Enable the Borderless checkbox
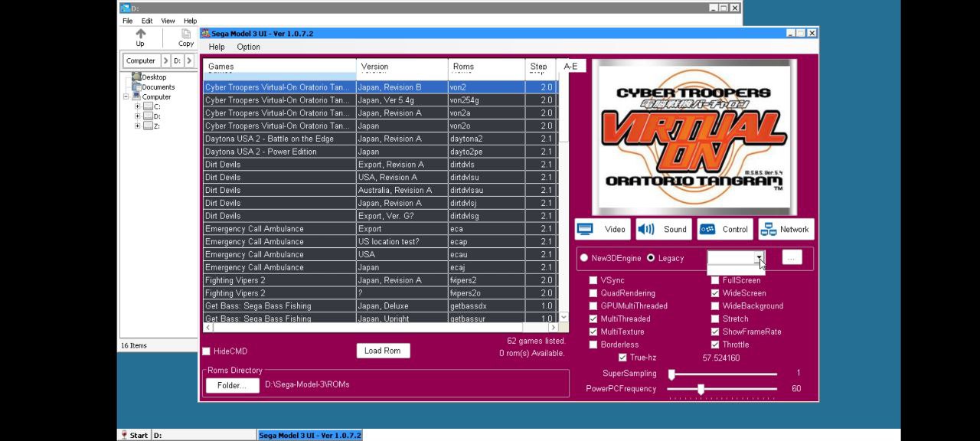Screen dimensions: 980x441 pyautogui.click(x=593, y=345)
